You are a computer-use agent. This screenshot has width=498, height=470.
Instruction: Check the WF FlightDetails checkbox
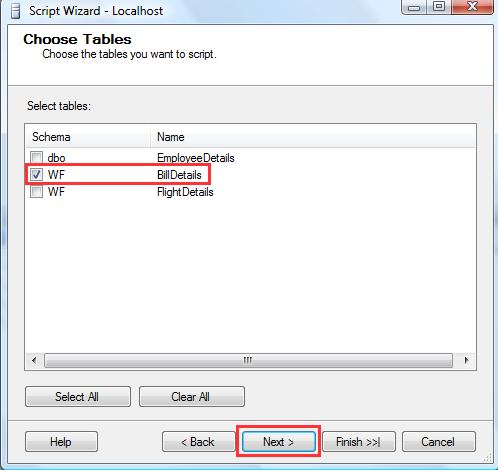point(36,192)
